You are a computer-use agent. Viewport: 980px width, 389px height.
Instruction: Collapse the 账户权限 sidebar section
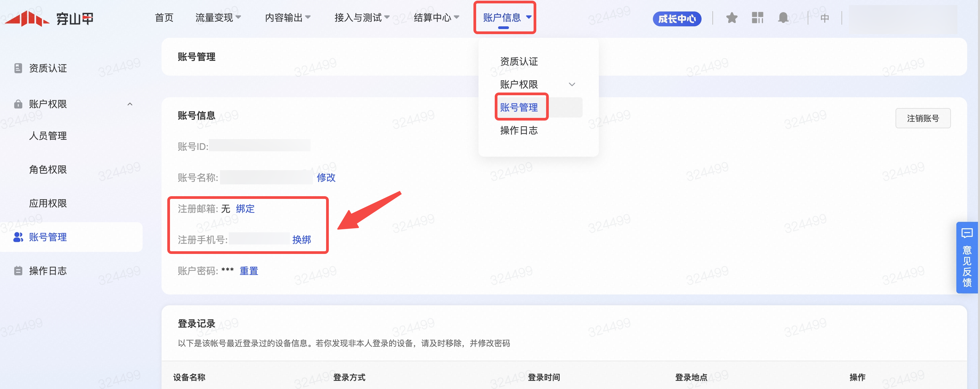(x=130, y=104)
